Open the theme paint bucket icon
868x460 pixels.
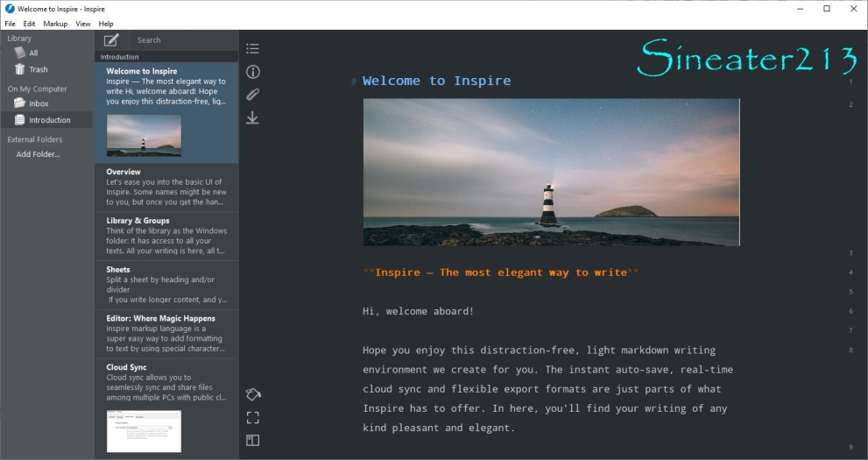click(x=253, y=394)
